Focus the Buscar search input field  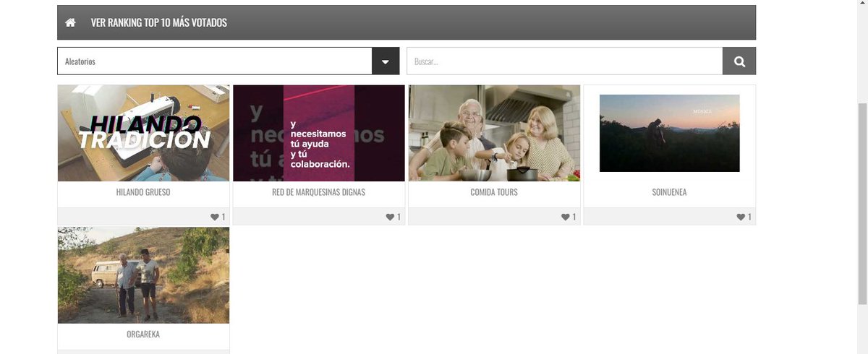[564, 61]
